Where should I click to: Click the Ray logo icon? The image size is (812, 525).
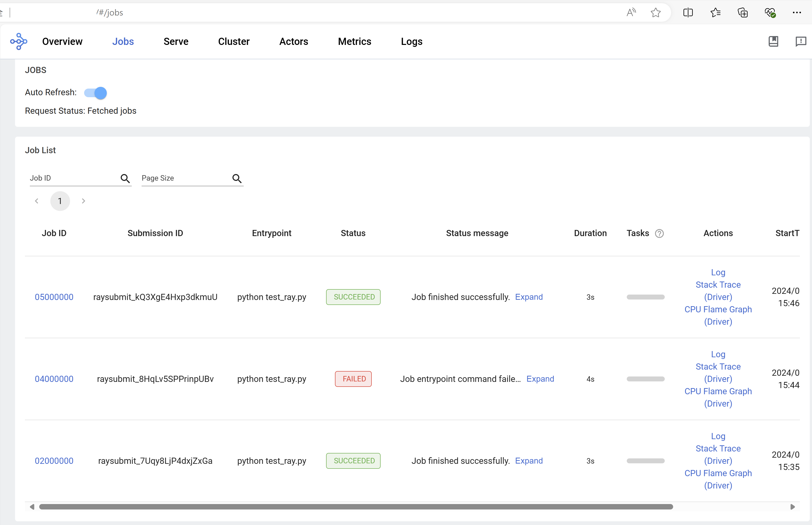click(x=19, y=42)
